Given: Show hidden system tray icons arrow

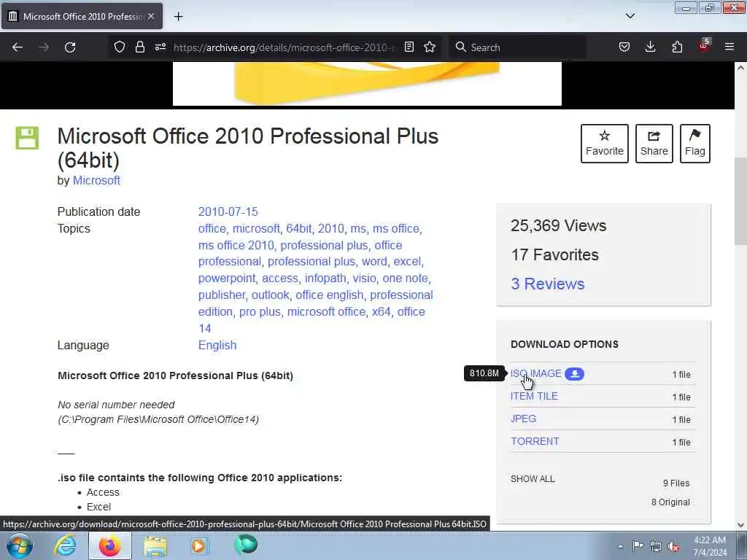Looking at the screenshot, I should point(620,546).
